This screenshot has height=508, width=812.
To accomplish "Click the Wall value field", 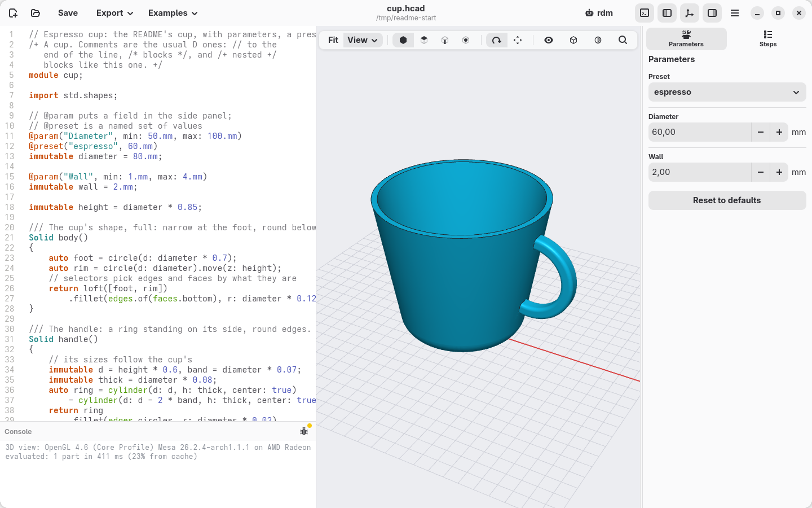I will tap(700, 172).
